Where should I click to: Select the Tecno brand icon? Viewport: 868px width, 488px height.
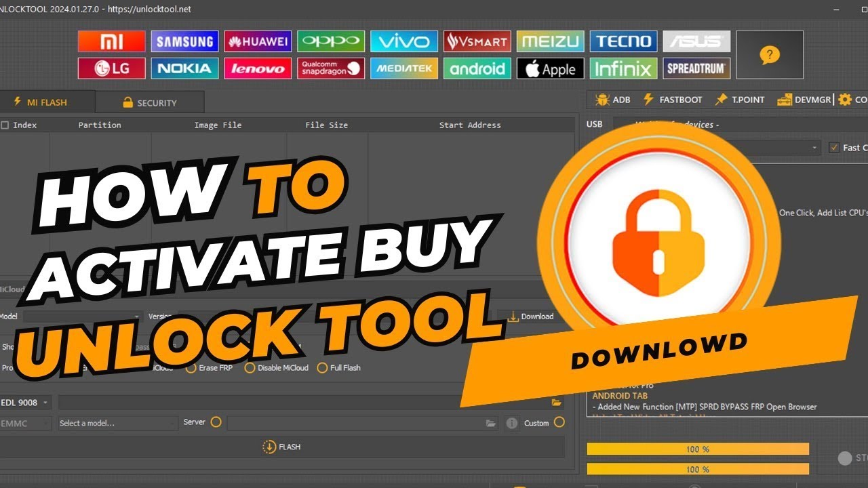(624, 41)
